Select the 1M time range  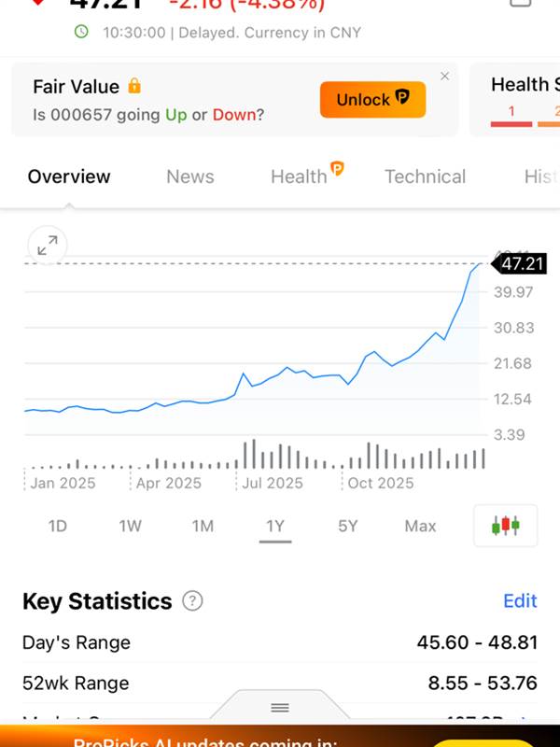point(203,527)
